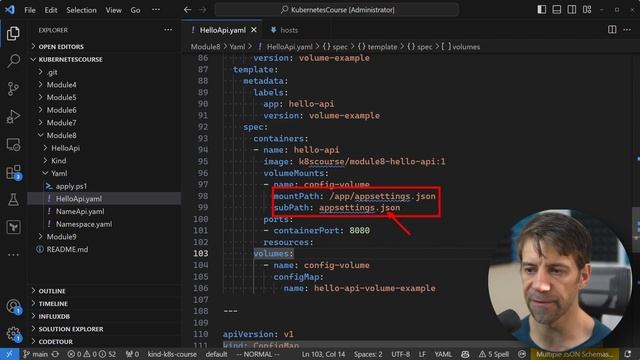
Task: Expand the Module9 folder
Action: tap(104, 236)
